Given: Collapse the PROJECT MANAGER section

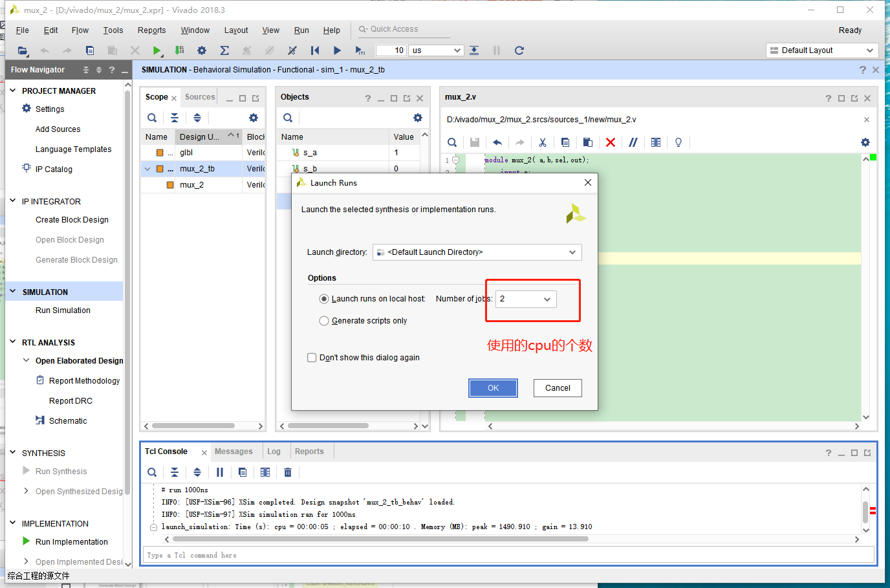Looking at the screenshot, I should coord(12,91).
